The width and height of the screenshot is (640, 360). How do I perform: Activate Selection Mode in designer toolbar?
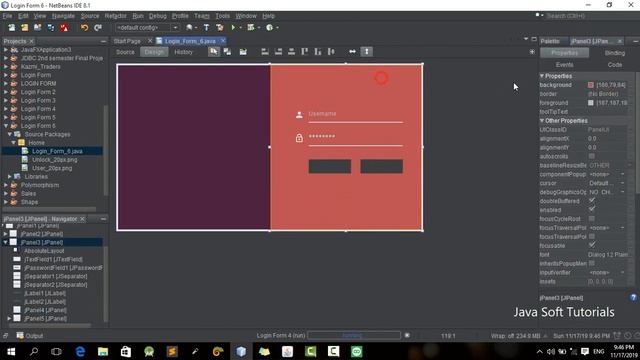pos(213,51)
